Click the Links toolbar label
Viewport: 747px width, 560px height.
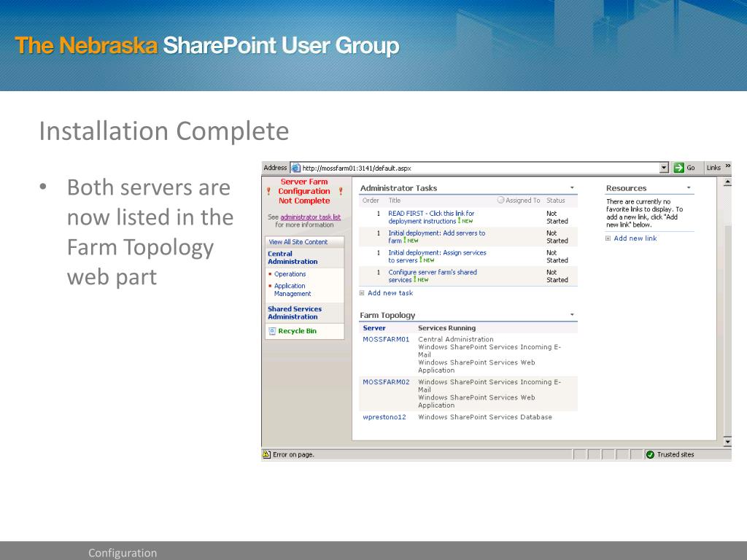click(713, 168)
